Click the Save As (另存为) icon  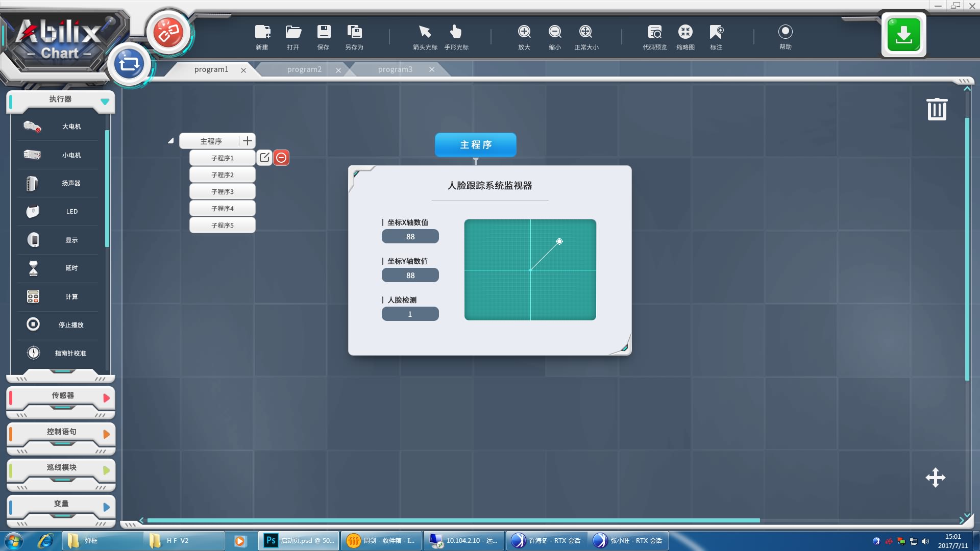(354, 32)
